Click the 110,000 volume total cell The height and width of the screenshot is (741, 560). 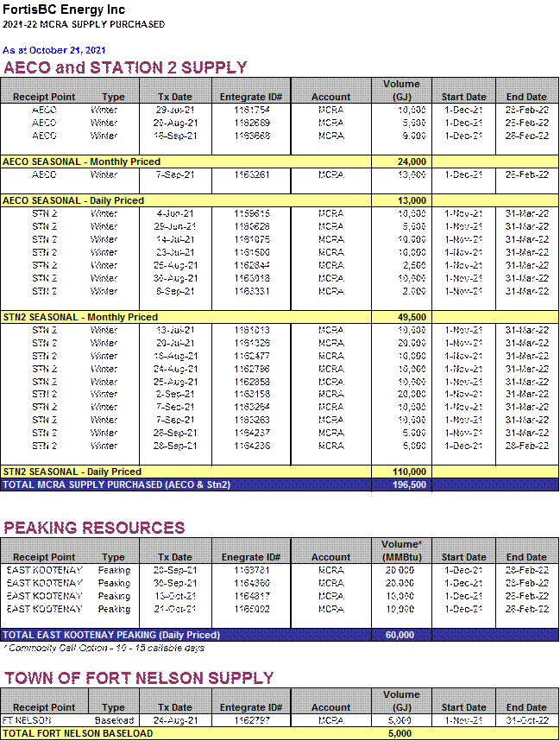pos(401,472)
